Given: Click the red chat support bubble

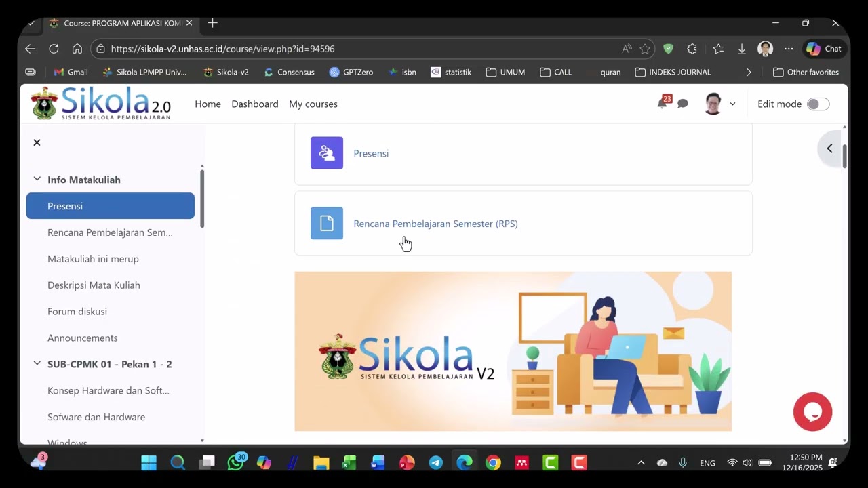Looking at the screenshot, I should [x=812, y=411].
